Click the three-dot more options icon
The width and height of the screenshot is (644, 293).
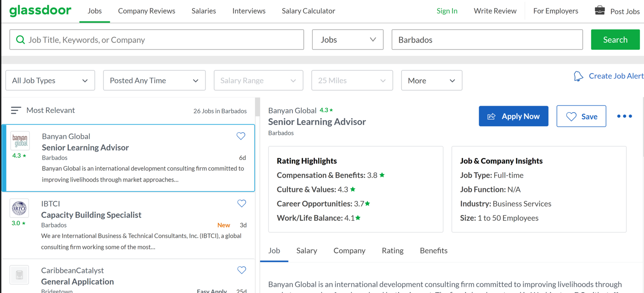624,116
